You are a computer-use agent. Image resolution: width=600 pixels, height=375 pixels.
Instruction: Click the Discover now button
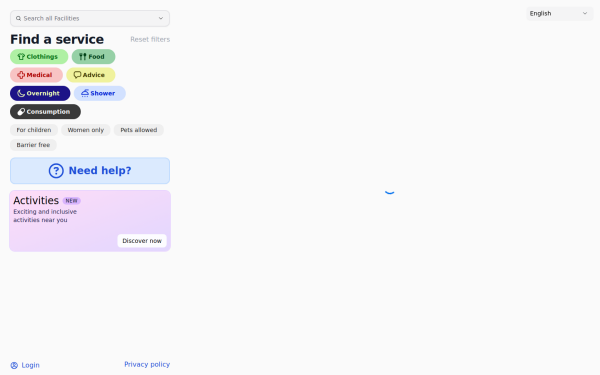tap(142, 241)
